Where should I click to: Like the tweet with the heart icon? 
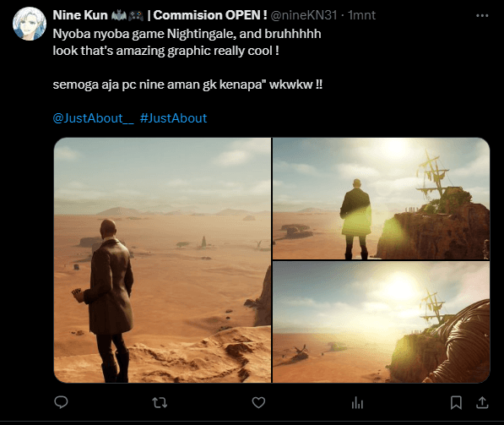(x=258, y=402)
